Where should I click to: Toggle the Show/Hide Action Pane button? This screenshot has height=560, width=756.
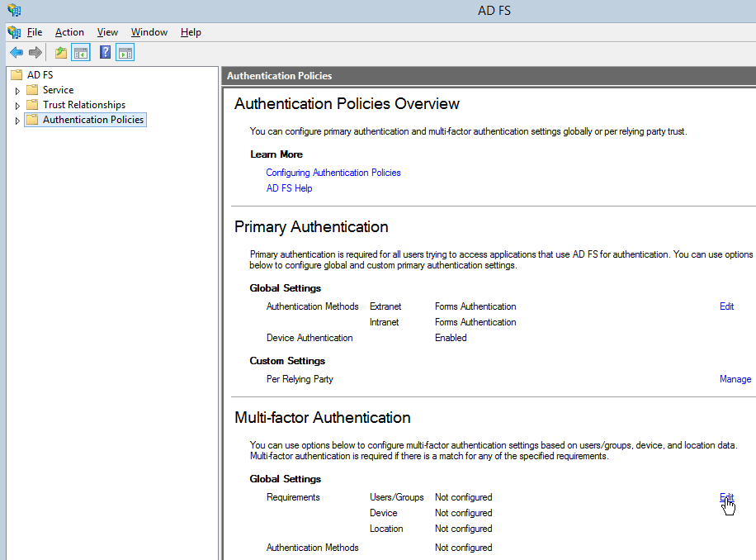pyautogui.click(x=125, y=53)
